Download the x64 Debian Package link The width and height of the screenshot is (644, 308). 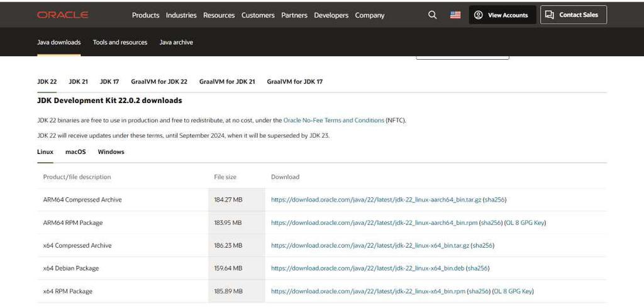click(x=367, y=268)
